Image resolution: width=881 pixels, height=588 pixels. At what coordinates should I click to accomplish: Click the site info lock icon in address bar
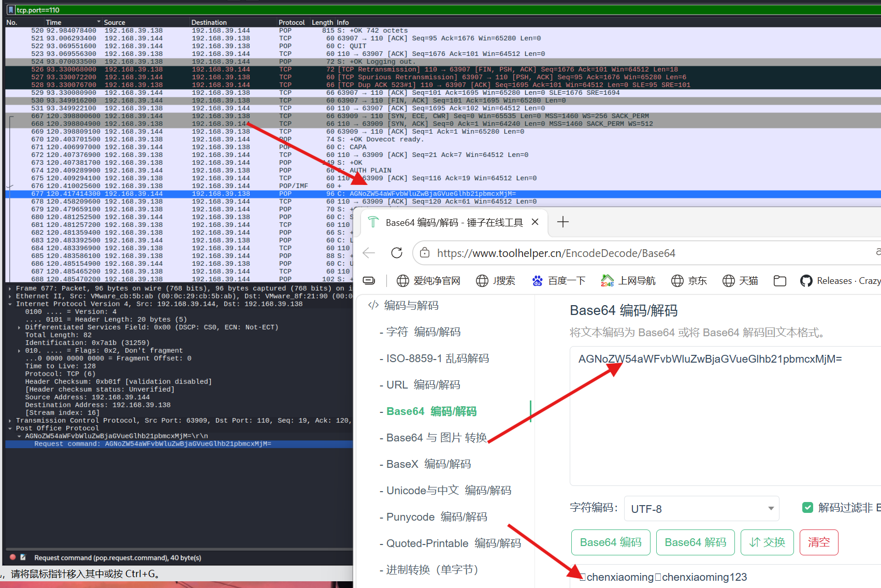pos(425,253)
